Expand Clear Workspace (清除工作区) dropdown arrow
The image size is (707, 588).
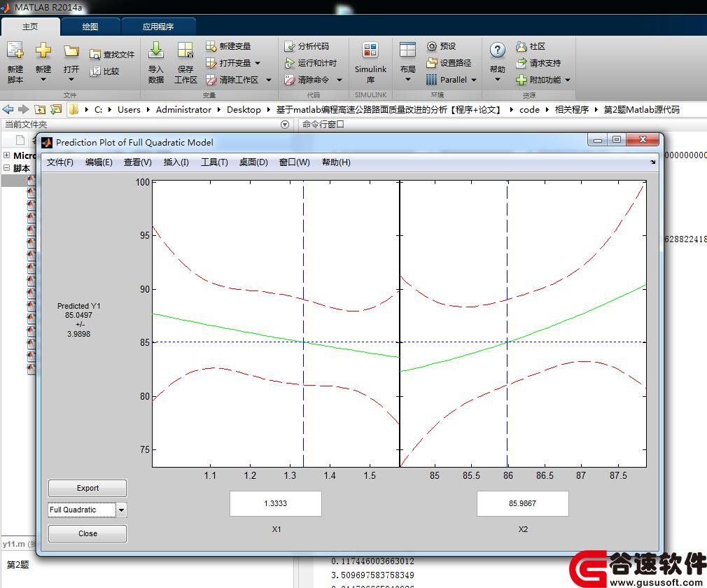[269, 80]
